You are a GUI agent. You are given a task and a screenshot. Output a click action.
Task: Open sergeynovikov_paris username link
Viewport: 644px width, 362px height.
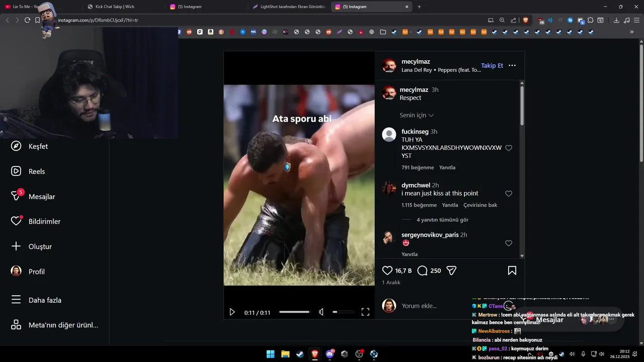pos(430,235)
